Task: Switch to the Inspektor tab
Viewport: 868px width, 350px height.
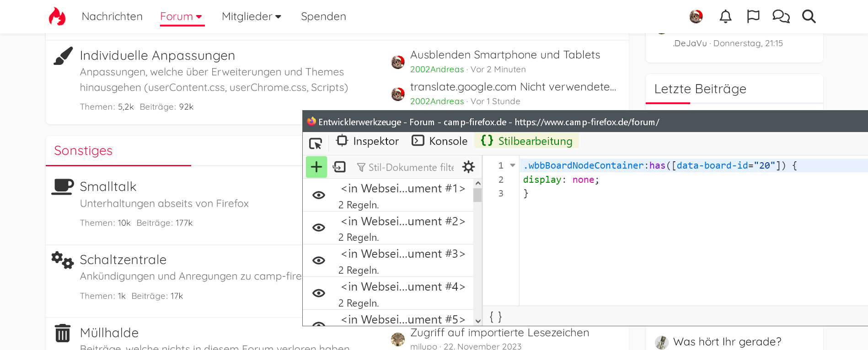Action: [x=368, y=141]
